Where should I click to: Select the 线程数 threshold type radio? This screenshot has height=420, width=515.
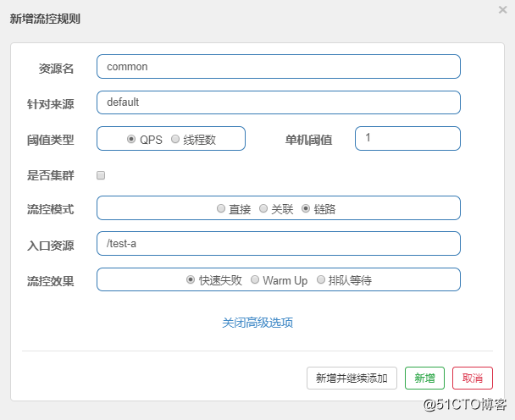point(175,139)
